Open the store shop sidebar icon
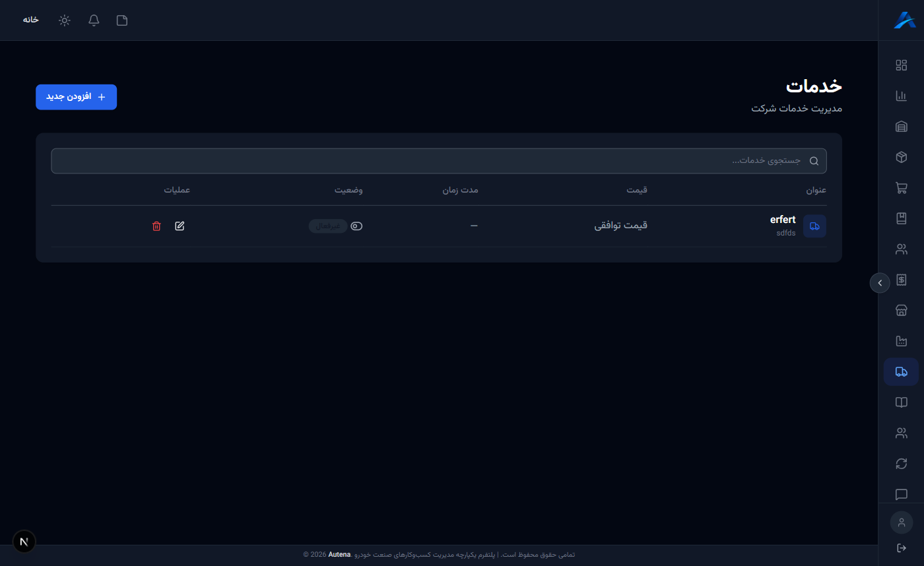Screen dimensions: 924x566 901,310
